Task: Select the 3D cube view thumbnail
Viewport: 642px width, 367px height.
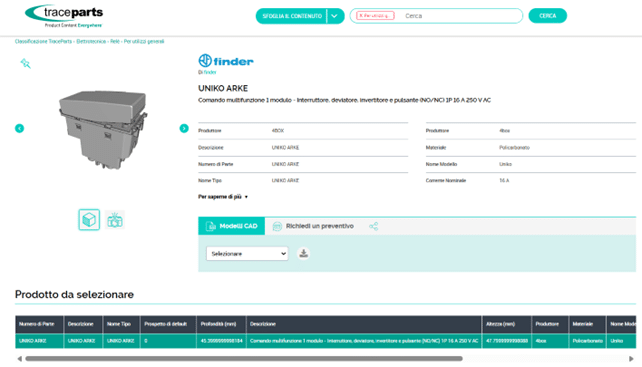Action: [x=89, y=220]
